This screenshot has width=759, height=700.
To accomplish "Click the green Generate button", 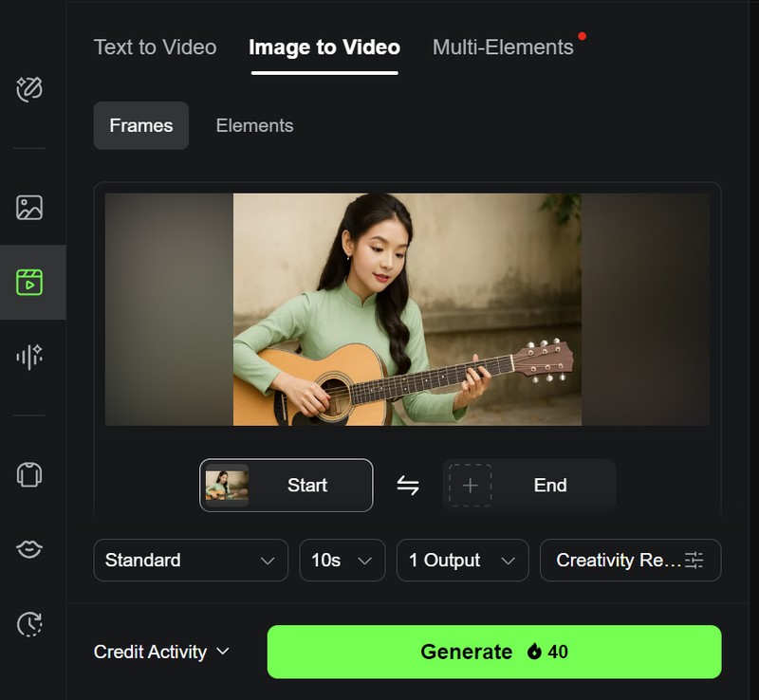I will (x=493, y=652).
